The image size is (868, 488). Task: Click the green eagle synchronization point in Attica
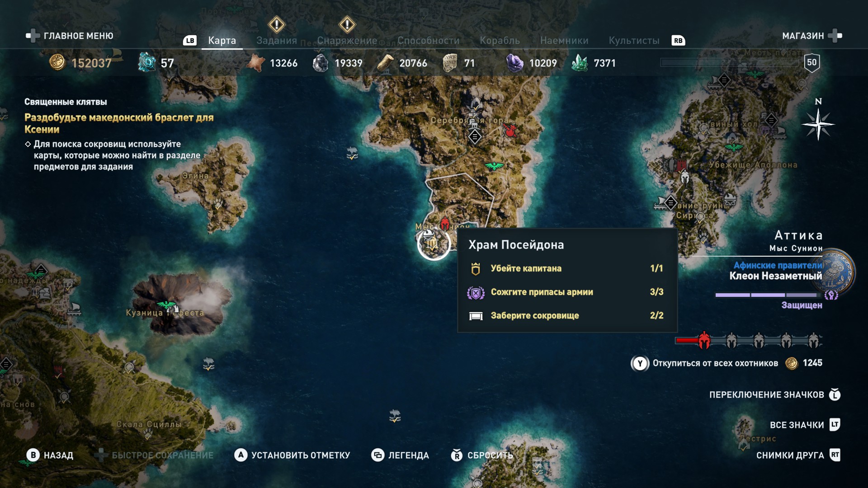(494, 166)
